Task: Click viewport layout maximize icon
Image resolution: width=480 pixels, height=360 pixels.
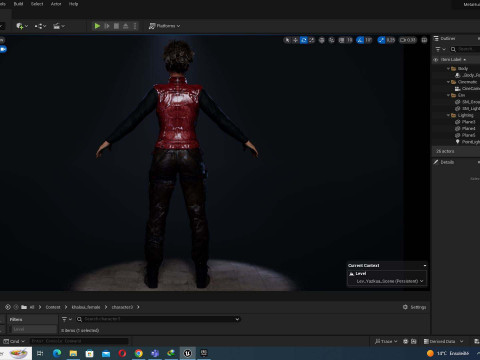Action: (424, 40)
